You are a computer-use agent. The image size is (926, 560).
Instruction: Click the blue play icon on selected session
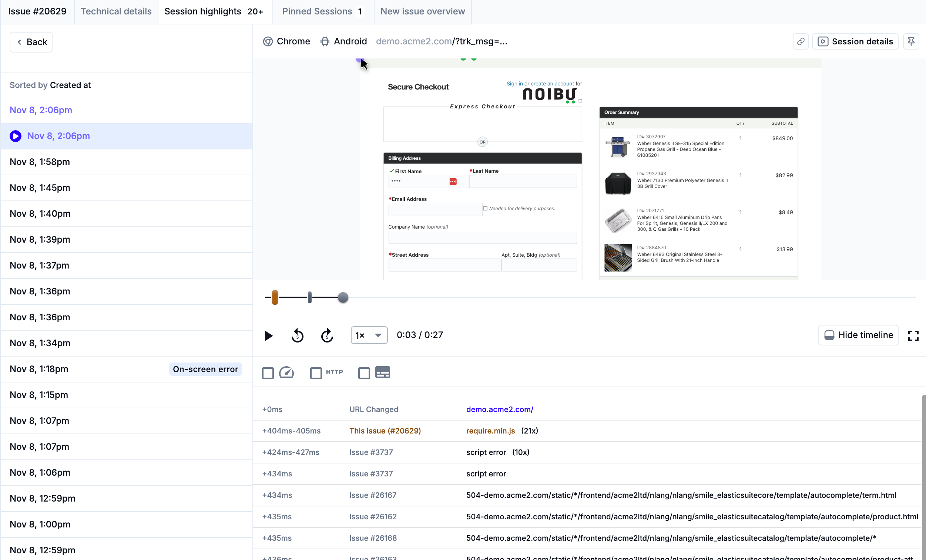[x=16, y=136]
